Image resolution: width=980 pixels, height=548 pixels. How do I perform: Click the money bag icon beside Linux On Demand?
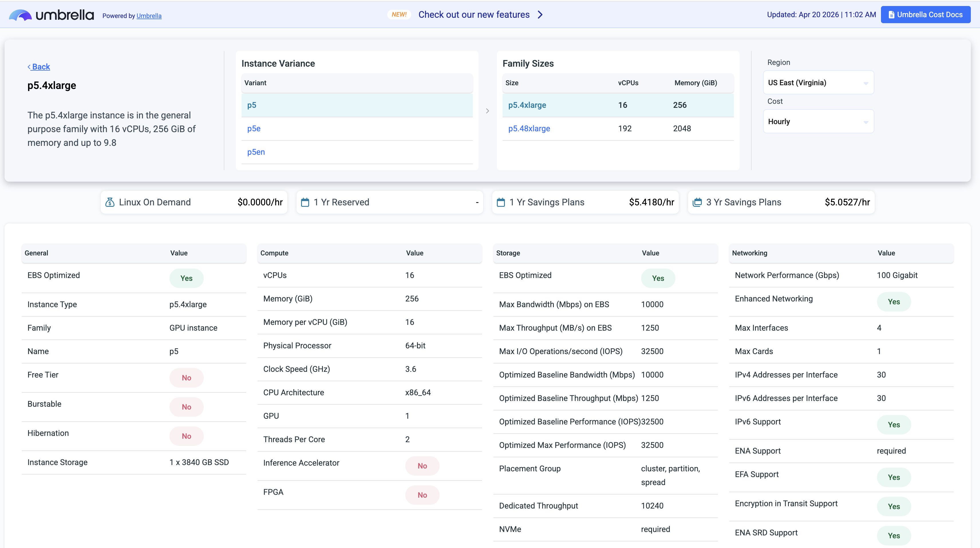(x=110, y=202)
